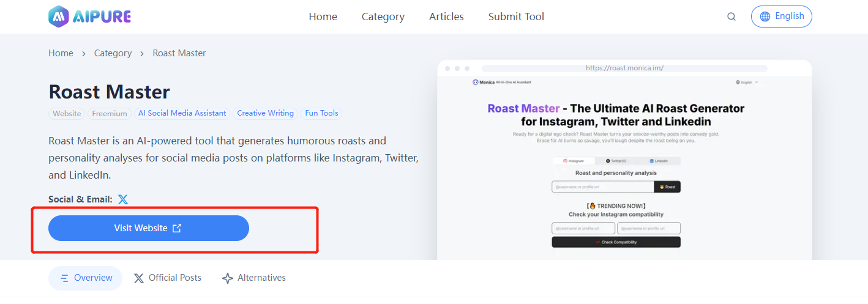Open the Category nav item
The width and height of the screenshot is (868, 304).
pyautogui.click(x=383, y=17)
